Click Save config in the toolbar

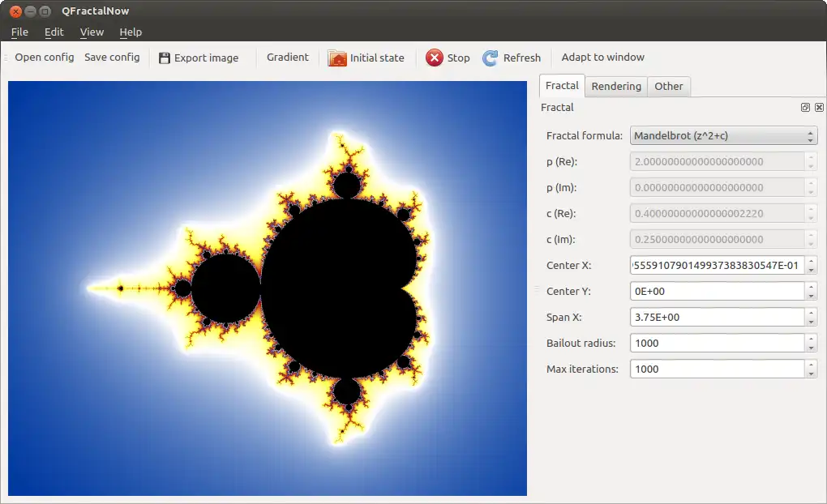point(112,58)
